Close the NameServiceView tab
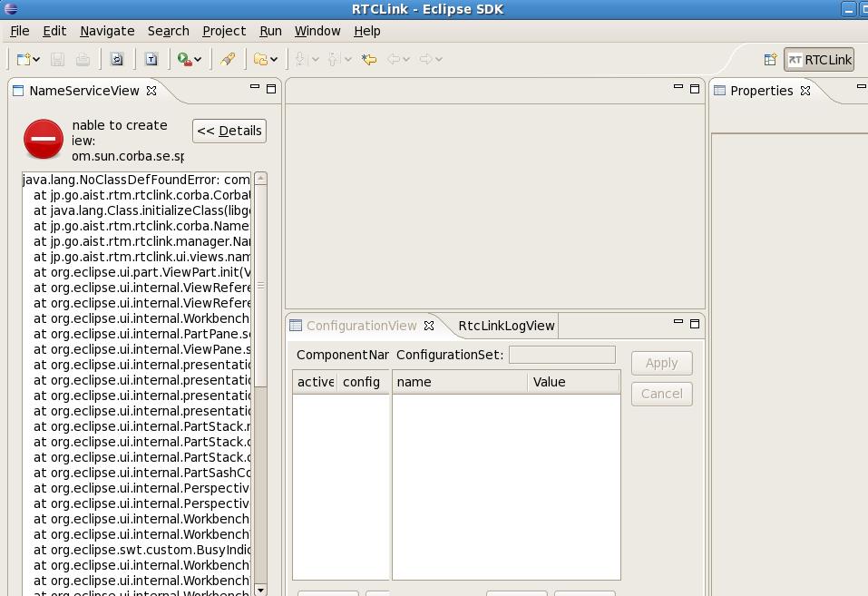Image resolution: width=868 pixels, height=596 pixels. tap(151, 91)
